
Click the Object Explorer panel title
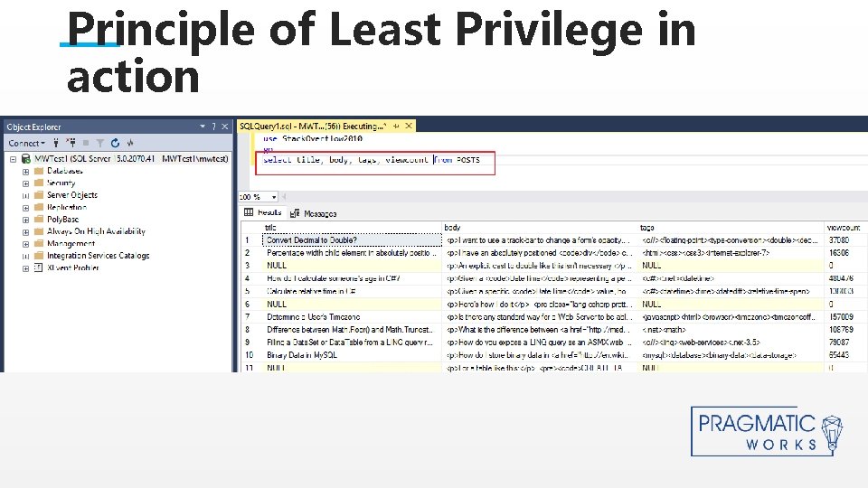pos(33,127)
